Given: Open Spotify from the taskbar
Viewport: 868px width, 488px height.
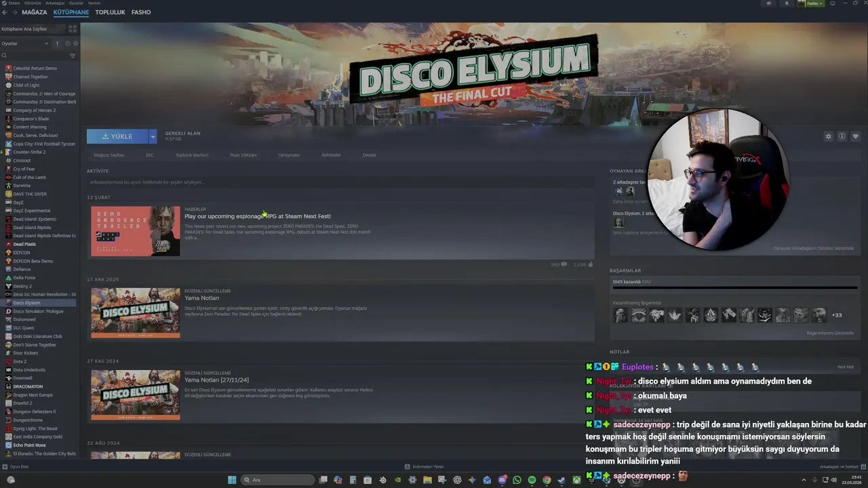Looking at the screenshot, I should [532, 480].
